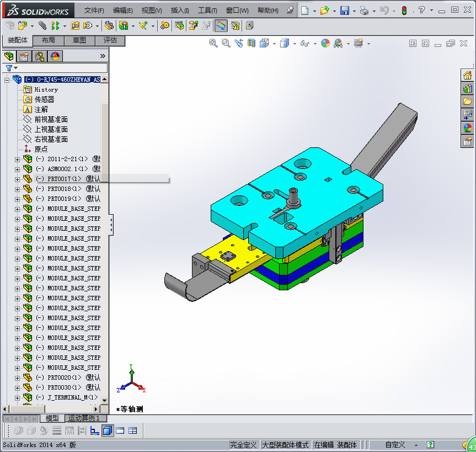Start a New Motion Study icon
476x452 pixels.
click(164, 25)
